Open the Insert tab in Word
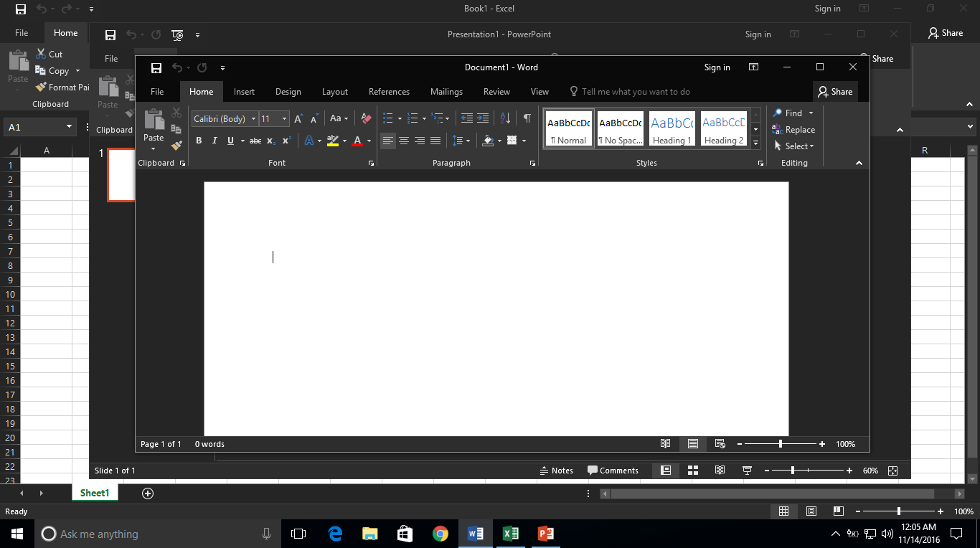Viewport: 980px width, 548px height. pos(244,92)
